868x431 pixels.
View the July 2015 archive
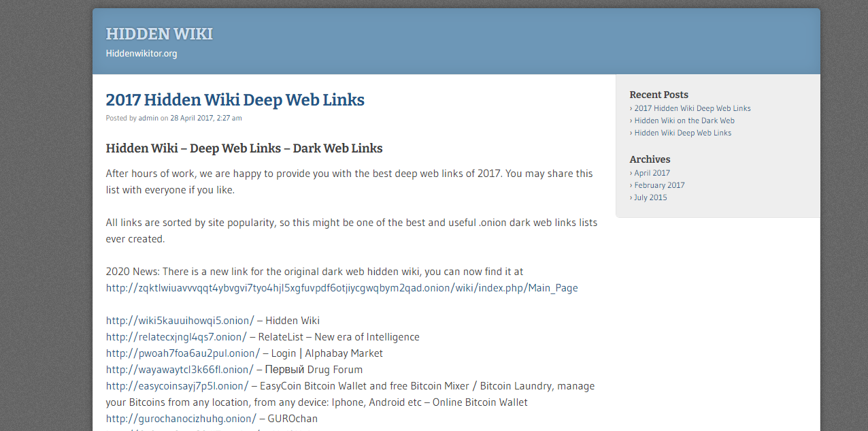click(650, 197)
